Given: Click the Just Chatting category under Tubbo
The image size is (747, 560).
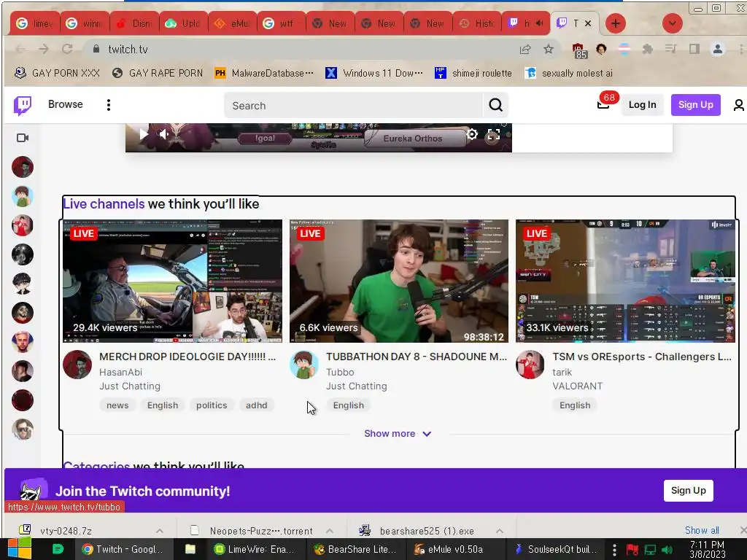Looking at the screenshot, I should [356, 386].
